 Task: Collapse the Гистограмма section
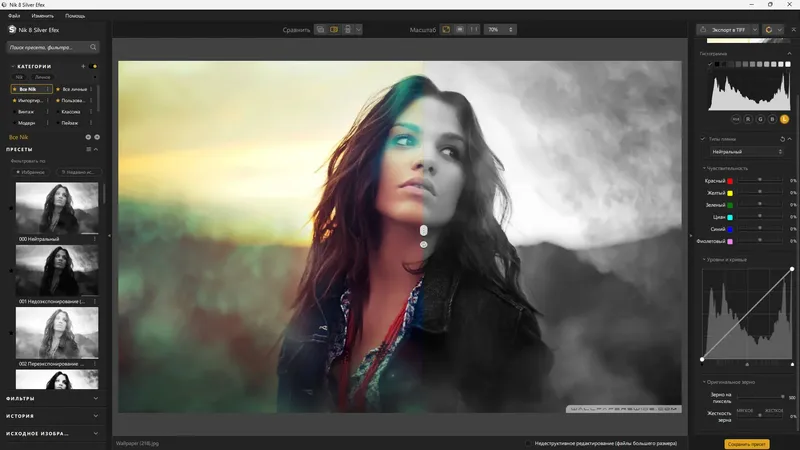click(789, 54)
